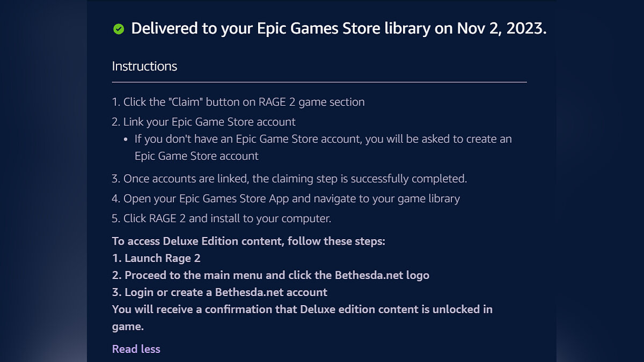Click the 'To access Deluxe Edition content' heading
This screenshot has height=362, width=644.
tap(248, 241)
